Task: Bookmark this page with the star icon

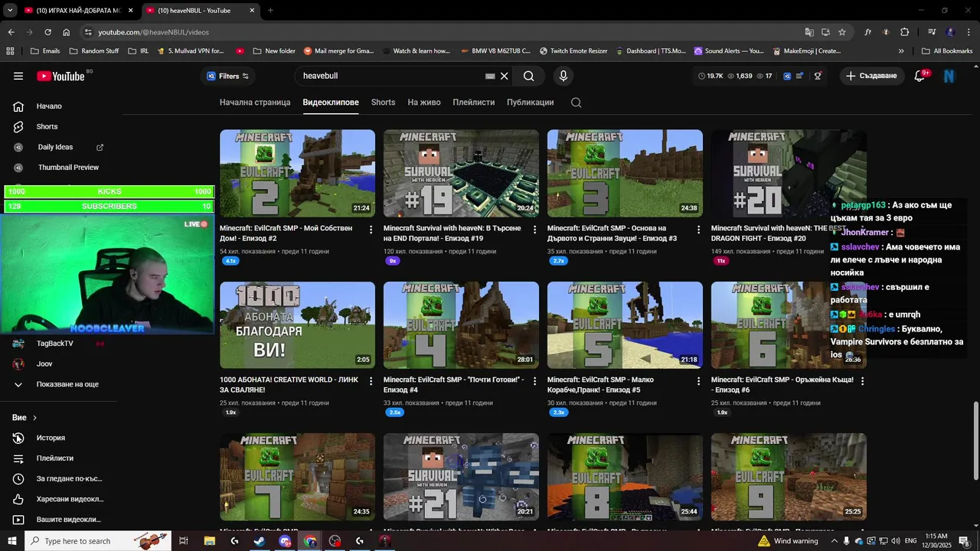Action: click(842, 32)
